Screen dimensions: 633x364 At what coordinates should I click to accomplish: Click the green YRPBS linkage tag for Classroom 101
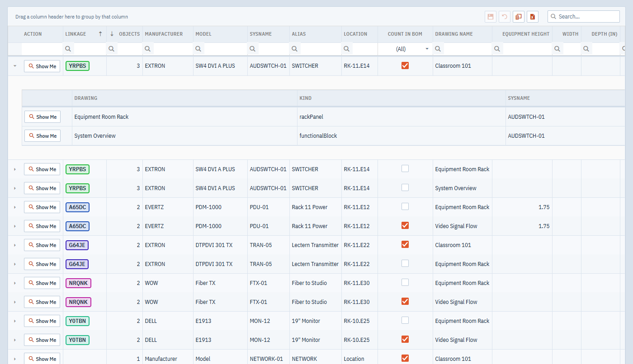(x=77, y=66)
